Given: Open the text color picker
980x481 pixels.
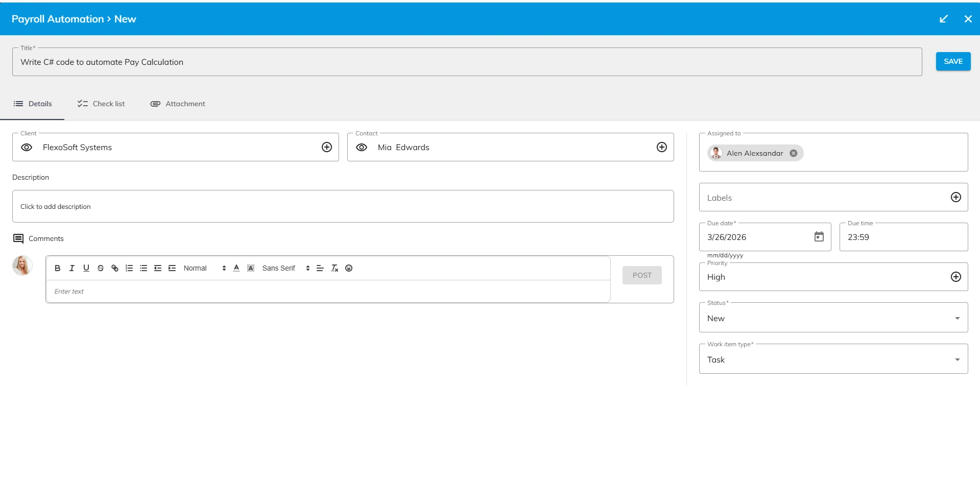Looking at the screenshot, I should [236, 268].
